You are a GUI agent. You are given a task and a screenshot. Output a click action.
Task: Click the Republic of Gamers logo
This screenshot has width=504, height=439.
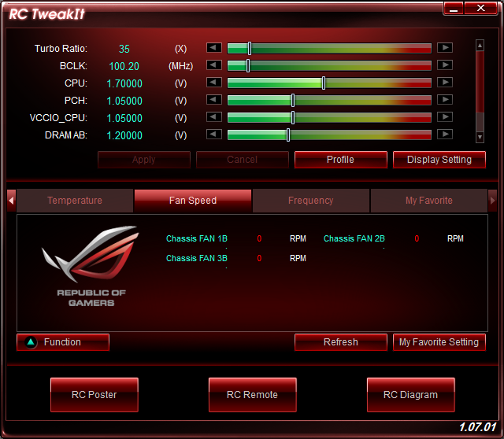[x=91, y=266]
